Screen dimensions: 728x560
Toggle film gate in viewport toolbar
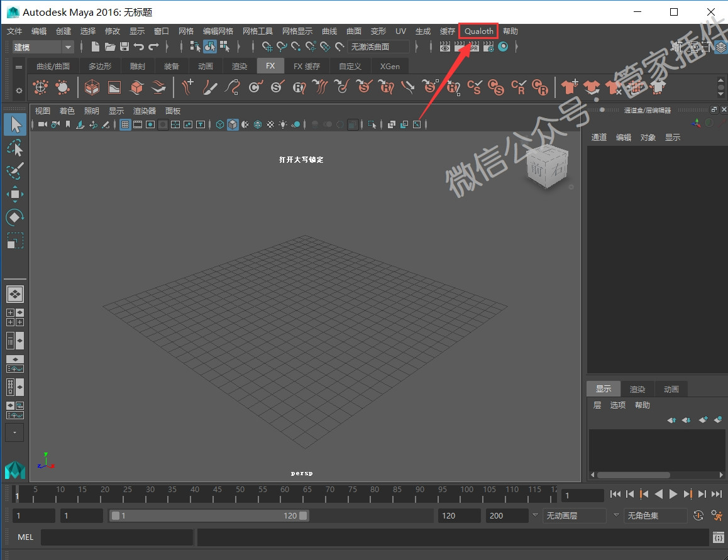(138, 124)
